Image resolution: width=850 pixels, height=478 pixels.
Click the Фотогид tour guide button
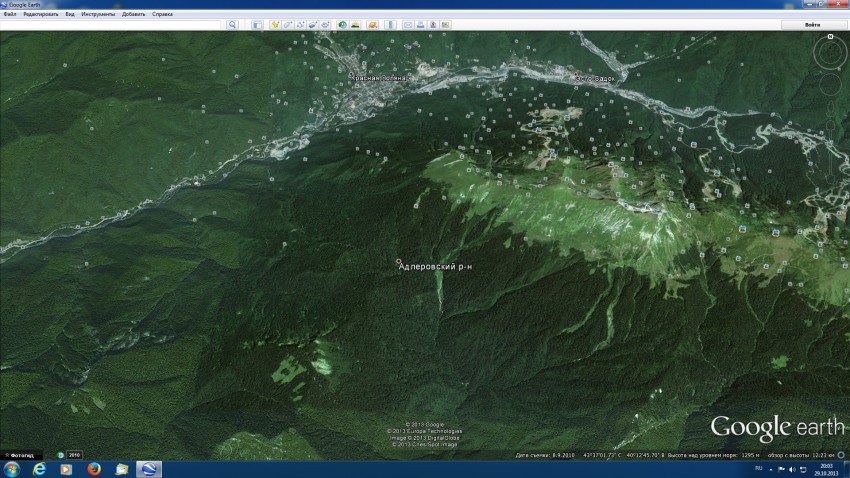click(22, 455)
